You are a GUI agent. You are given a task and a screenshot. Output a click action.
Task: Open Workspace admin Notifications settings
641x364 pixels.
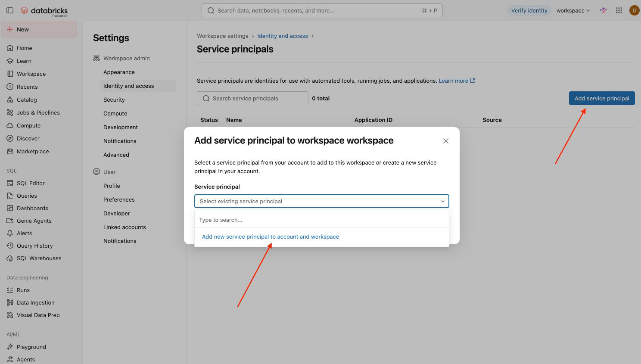[x=120, y=141]
